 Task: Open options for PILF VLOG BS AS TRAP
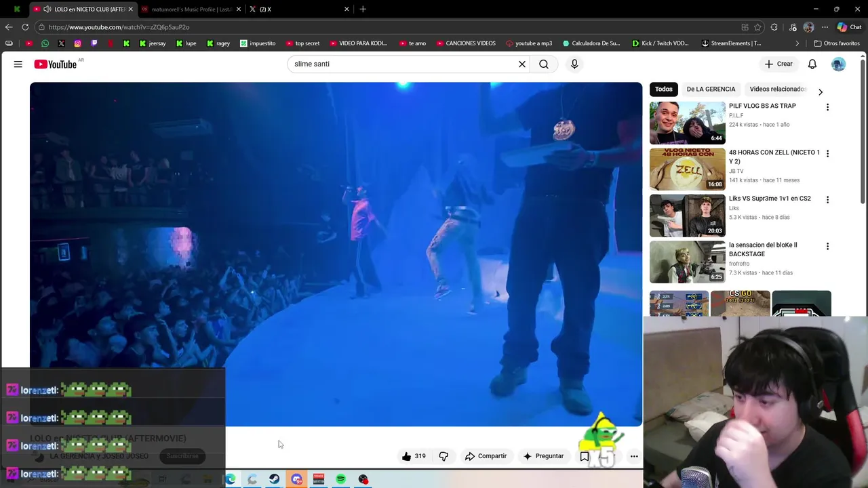[x=827, y=107]
